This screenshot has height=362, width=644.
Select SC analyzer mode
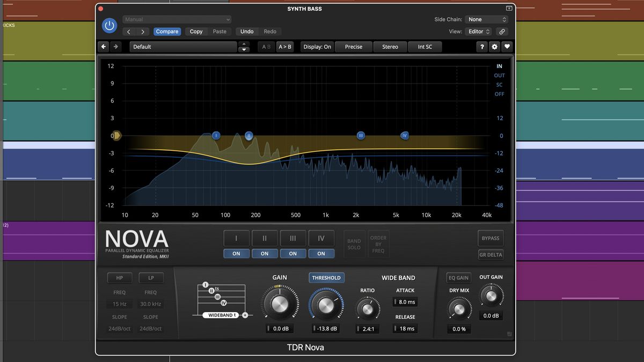(x=500, y=85)
